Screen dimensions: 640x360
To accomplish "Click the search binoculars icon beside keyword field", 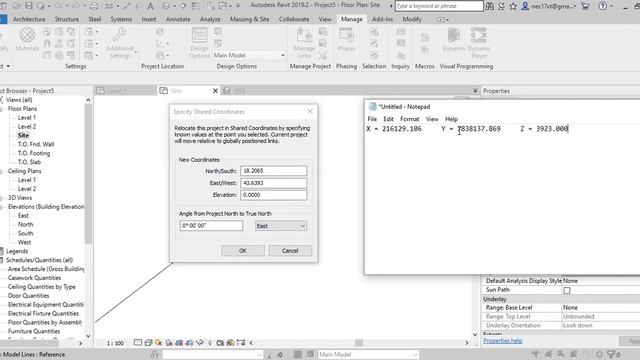I will point(489,6).
